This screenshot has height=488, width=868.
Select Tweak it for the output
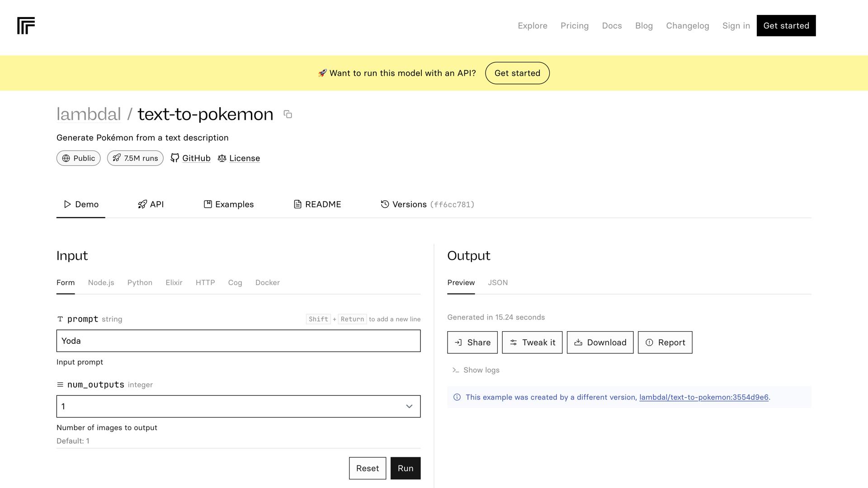pos(532,342)
